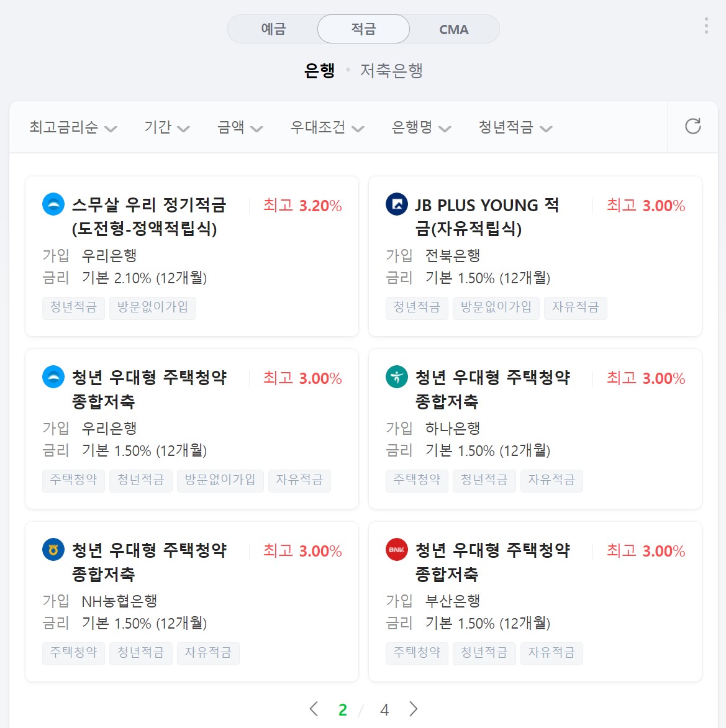Expand the 금액 filter
726x728 pixels.
click(x=240, y=127)
